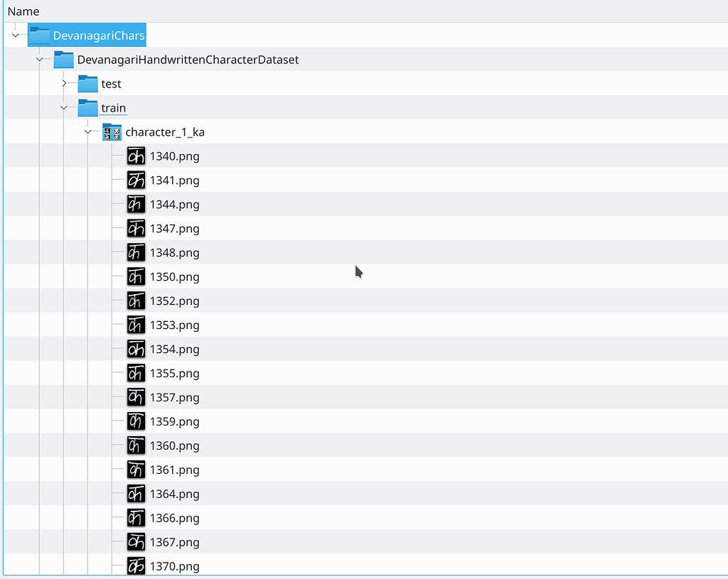Image resolution: width=728 pixels, height=579 pixels.
Task: Click the thumbnail icon of 1355.png
Action: (x=136, y=373)
